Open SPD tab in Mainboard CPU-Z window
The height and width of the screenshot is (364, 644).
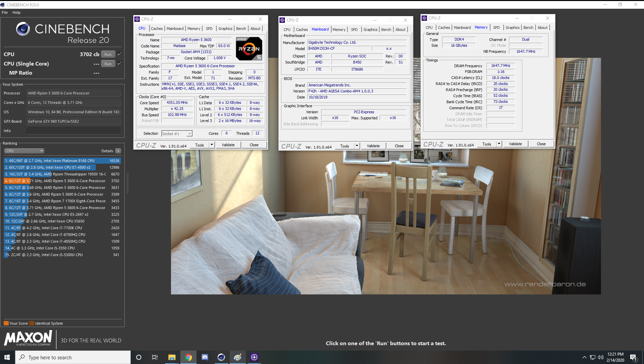[354, 30]
